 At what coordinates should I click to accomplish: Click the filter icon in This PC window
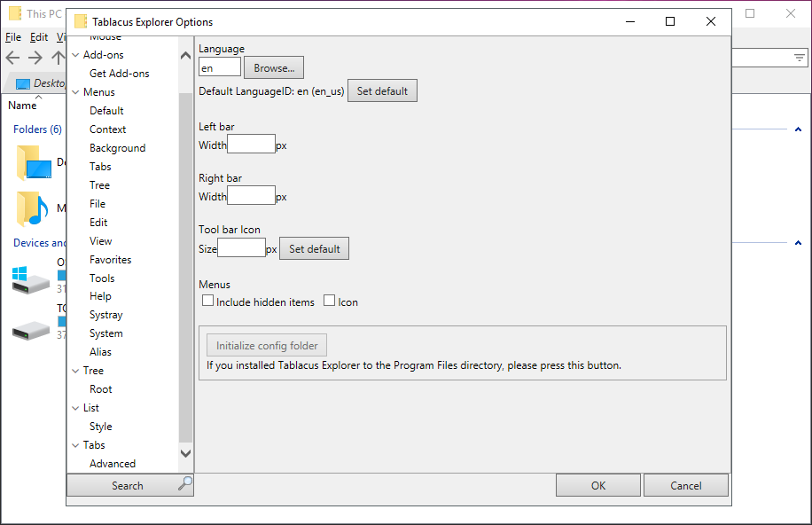[x=800, y=58]
